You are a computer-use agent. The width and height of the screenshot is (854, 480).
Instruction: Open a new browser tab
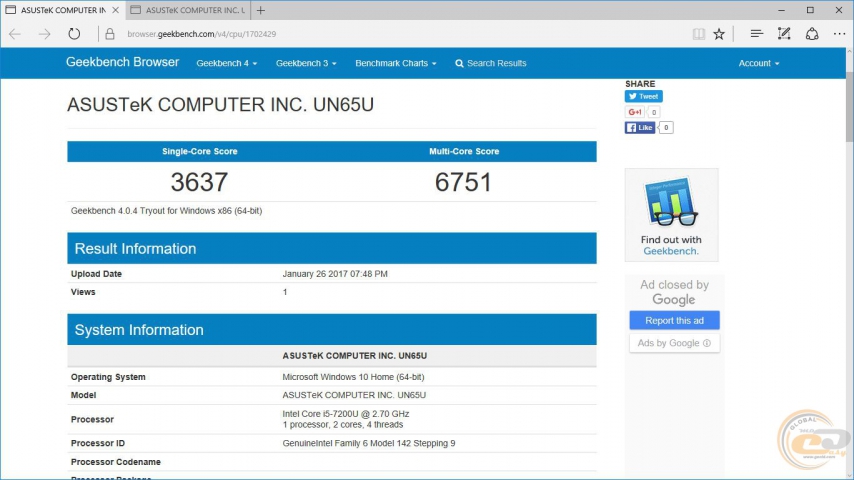[x=261, y=10]
